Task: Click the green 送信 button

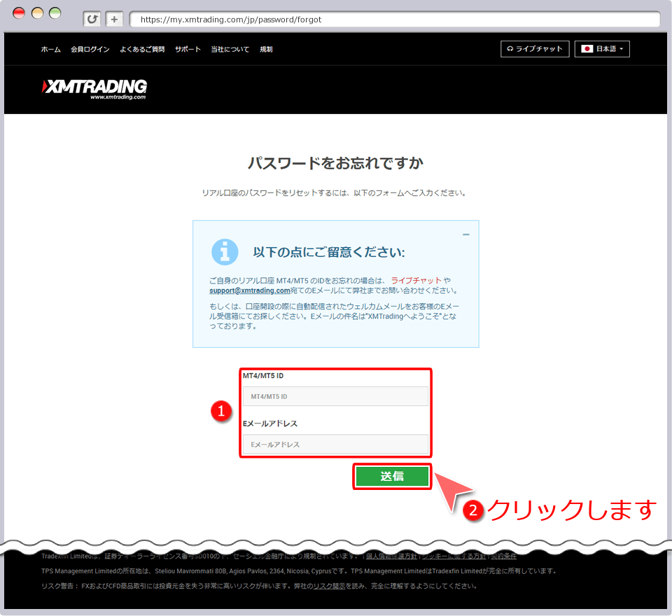Action: 392,476
